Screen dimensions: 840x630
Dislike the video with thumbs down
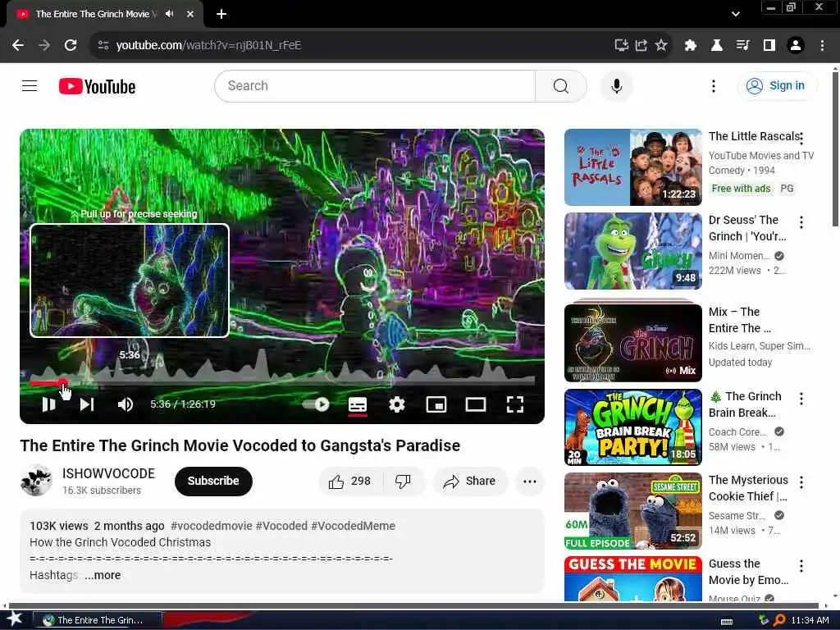point(403,481)
